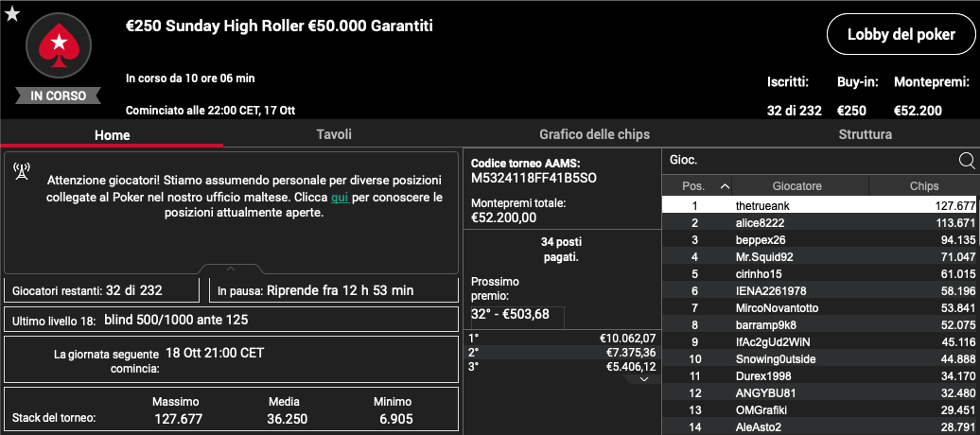Expand the prize list down chevron
980x435 pixels.
[645, 379]
